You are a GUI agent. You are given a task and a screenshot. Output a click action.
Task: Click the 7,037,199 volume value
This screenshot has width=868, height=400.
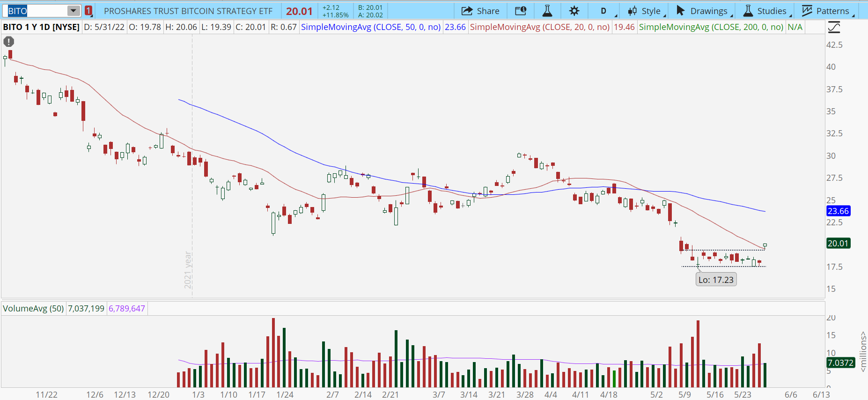[x=86, y=308]
